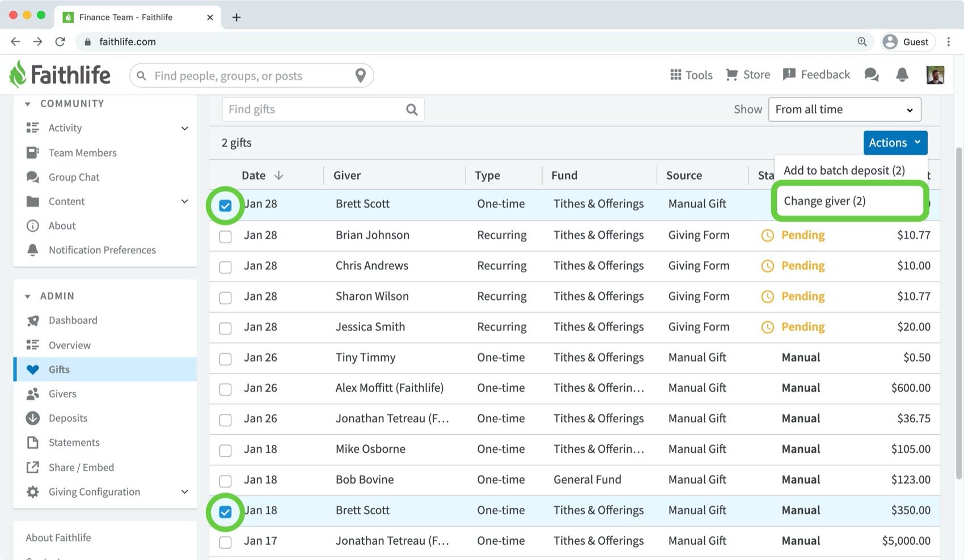Open the Feedback speech icon
This screenshot has width=964, height=560.
point(789,75)
